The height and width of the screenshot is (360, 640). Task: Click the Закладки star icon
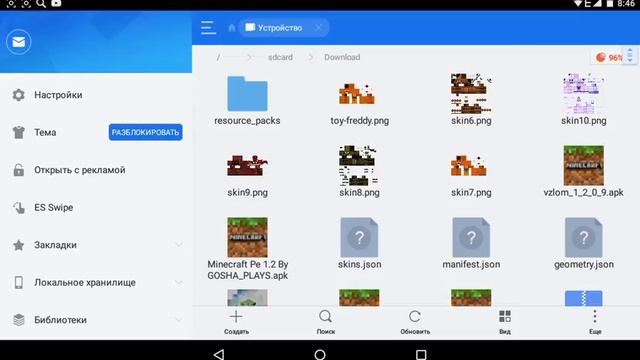click(18, 245)
